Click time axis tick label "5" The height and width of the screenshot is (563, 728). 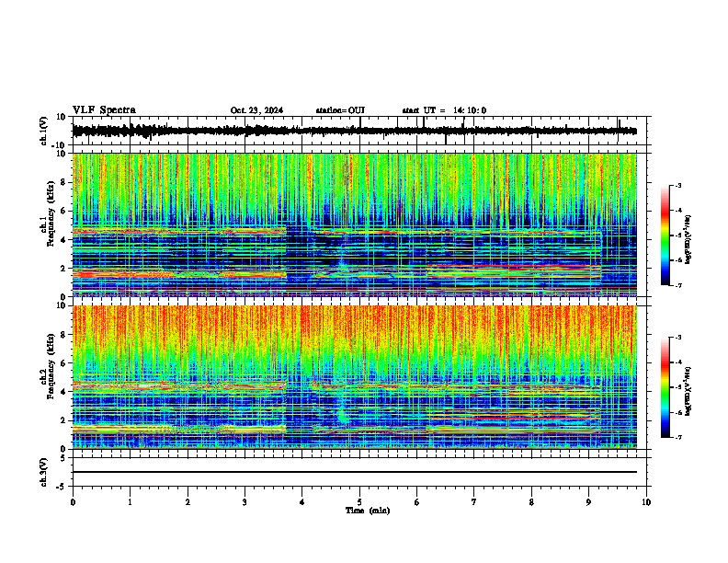(x=359, y=502)
